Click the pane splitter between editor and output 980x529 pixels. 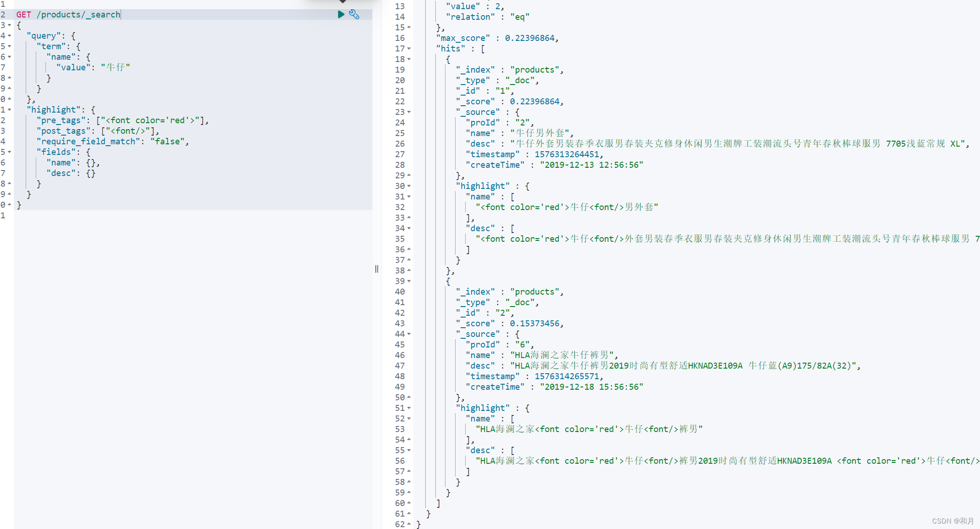[377, 269]
